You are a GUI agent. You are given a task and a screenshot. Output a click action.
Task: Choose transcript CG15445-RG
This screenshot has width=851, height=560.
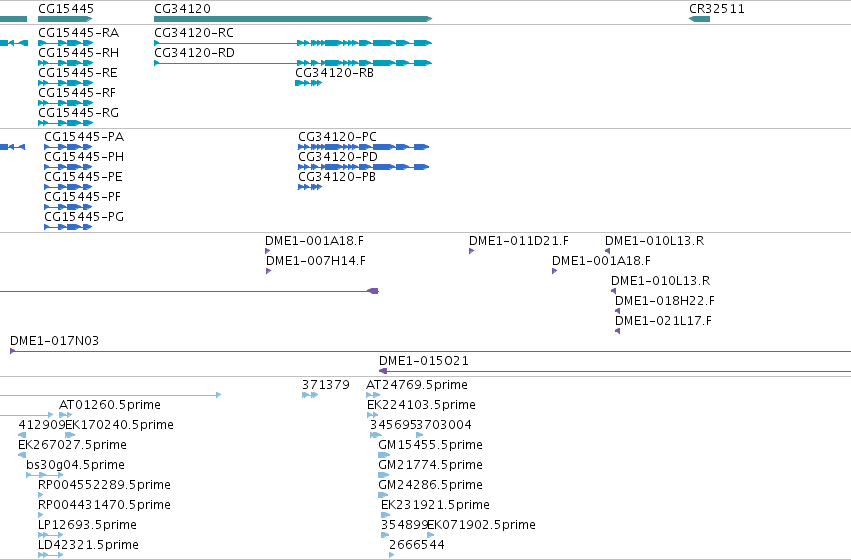(78, 113)
